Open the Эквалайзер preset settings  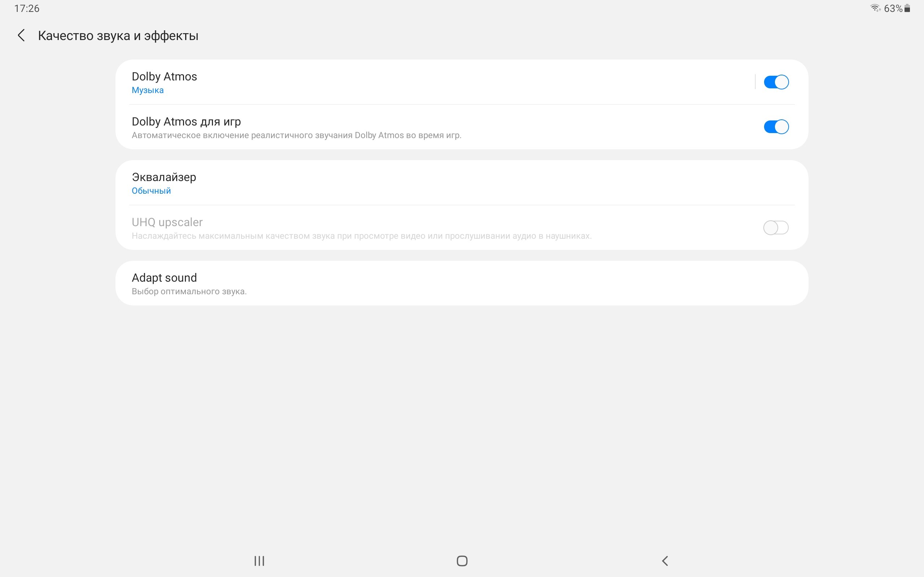coord(462,183)
